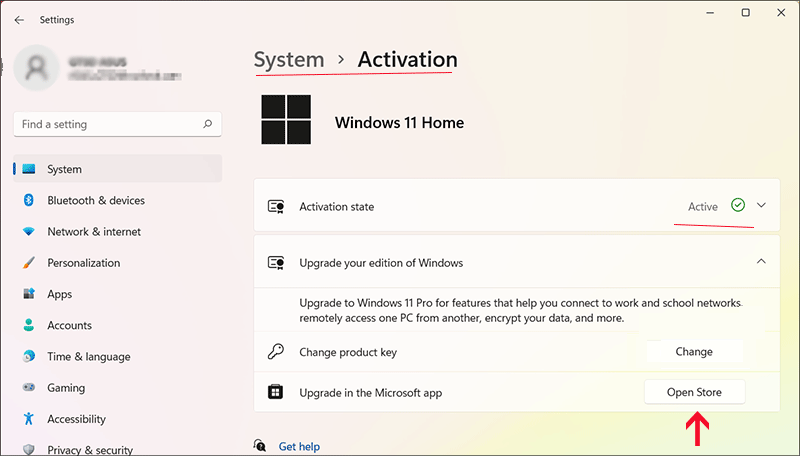Click the Windows 11 Home edition text

399,122
